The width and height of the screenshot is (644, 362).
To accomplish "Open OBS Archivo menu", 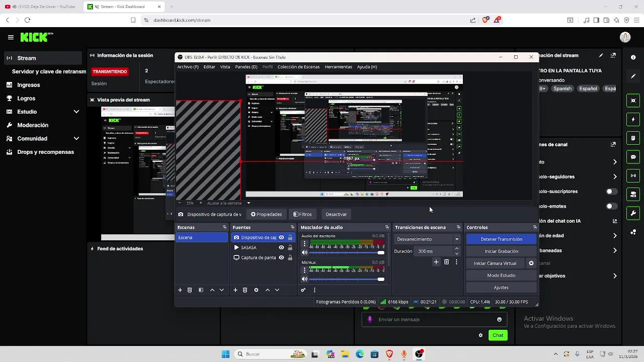I will pos(188,67).
